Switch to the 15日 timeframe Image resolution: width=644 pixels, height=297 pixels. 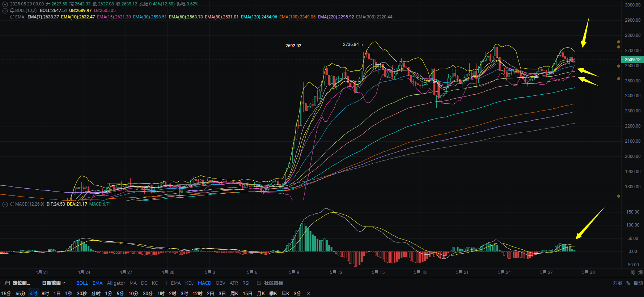[x=247, y=293]
